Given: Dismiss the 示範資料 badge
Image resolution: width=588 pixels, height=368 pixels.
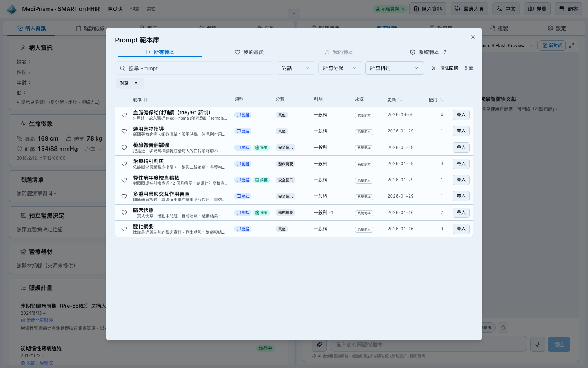Looking at the screenshot, I should 403,9.
